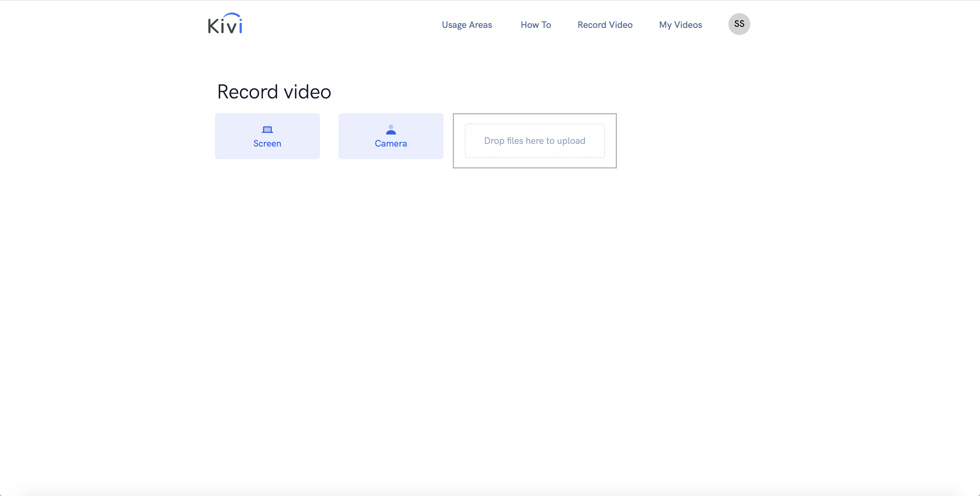The width and height of the screenshot is (980, 496).
Task: Go to the How To page
Action: pos(535,25)
